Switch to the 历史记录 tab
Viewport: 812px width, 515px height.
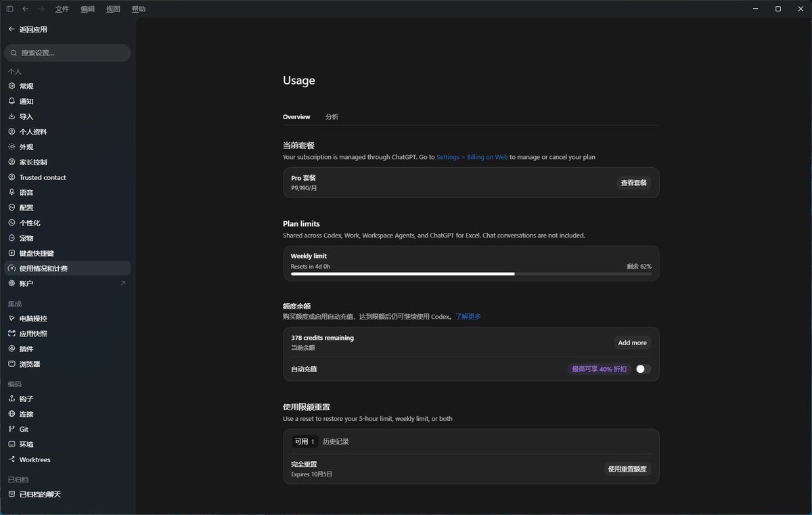point(336,441)
